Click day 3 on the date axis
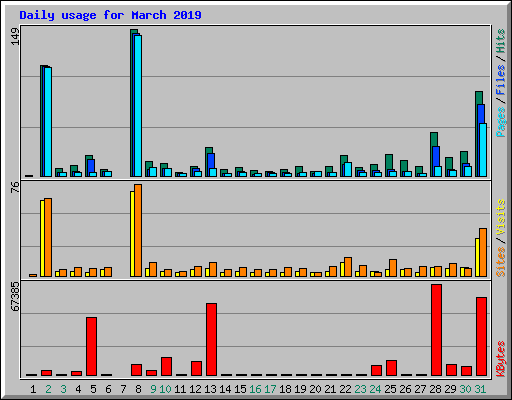 pos(63,389)
